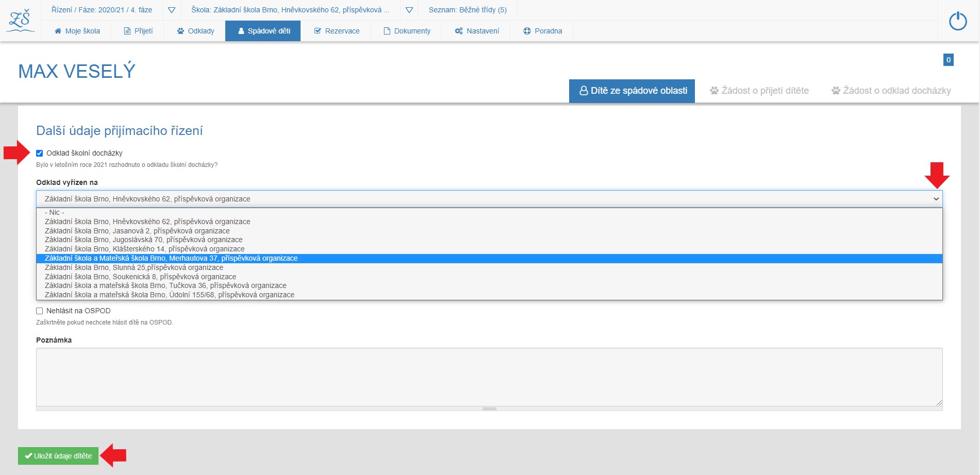
Task: Click the gears icon in Nastavení
Action: point(459,31)
